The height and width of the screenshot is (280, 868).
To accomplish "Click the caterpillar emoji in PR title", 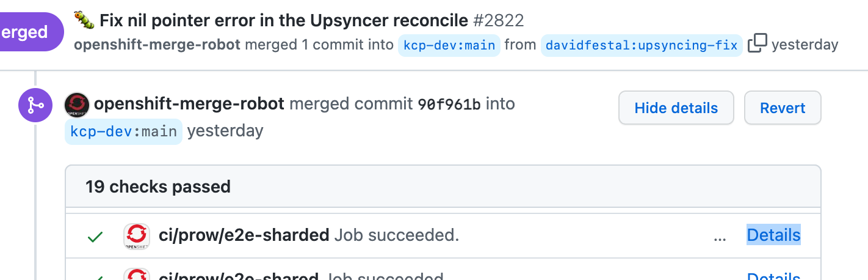I will (x=84, y=20).
